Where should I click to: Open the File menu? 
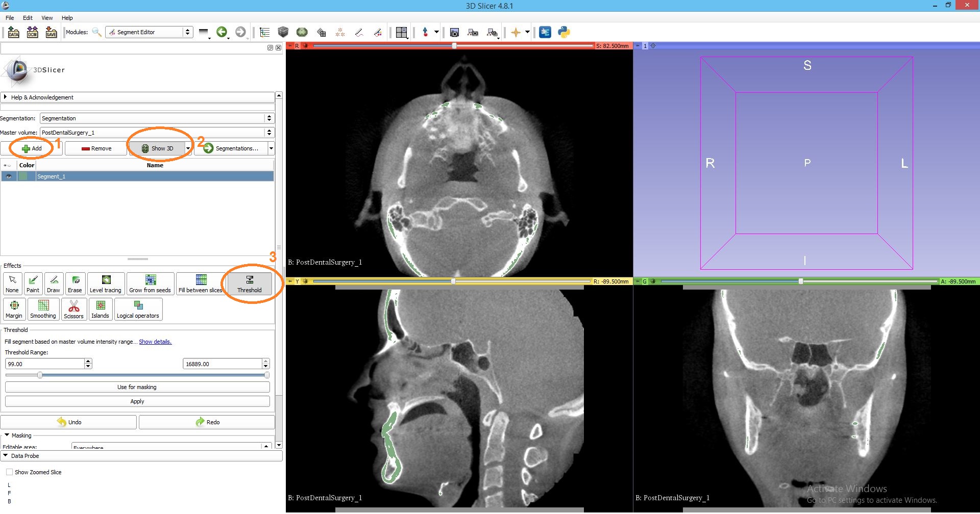click(x=10, y=18)
